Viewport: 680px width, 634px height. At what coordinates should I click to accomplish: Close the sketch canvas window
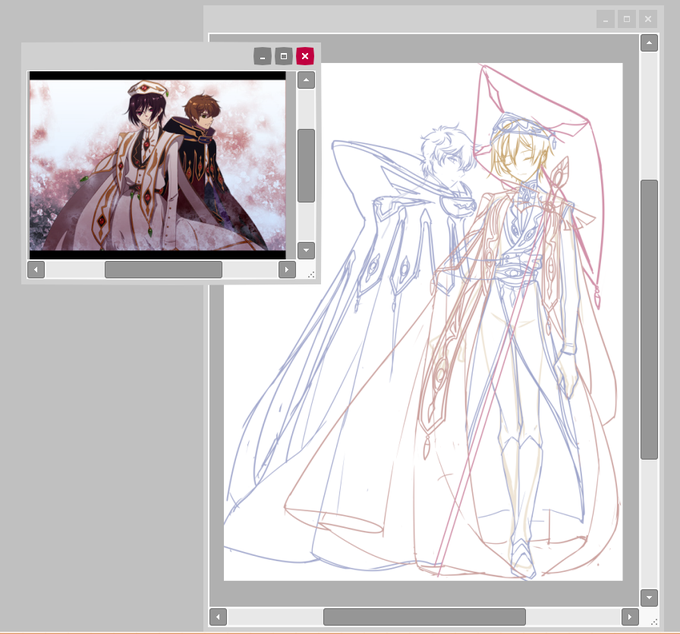click(648, 19)
